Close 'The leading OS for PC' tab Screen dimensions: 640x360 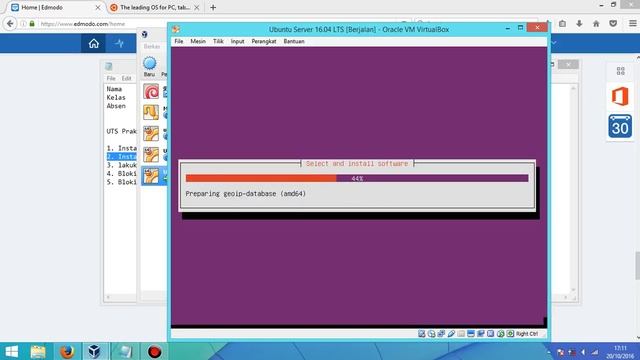197,7
